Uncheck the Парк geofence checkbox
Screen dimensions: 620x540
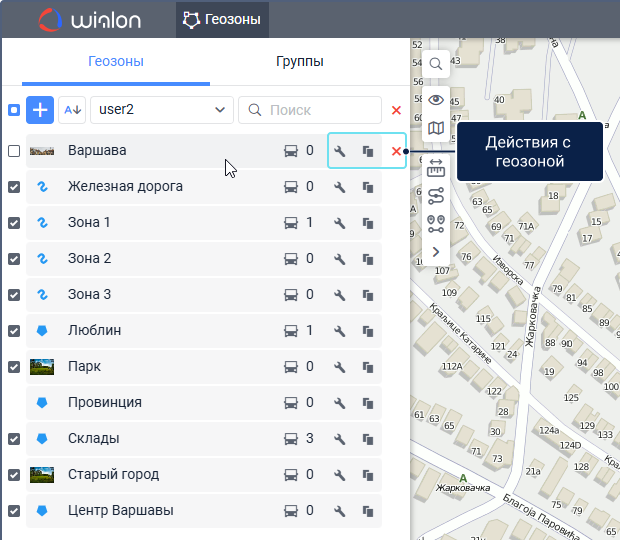coord(14,367)
